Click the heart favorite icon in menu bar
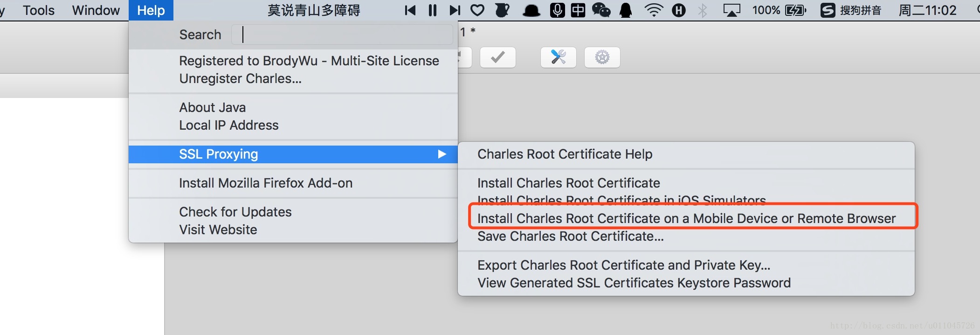Image resolution: width=980 pixels, height=335 pixels. [x=477, y=10]
